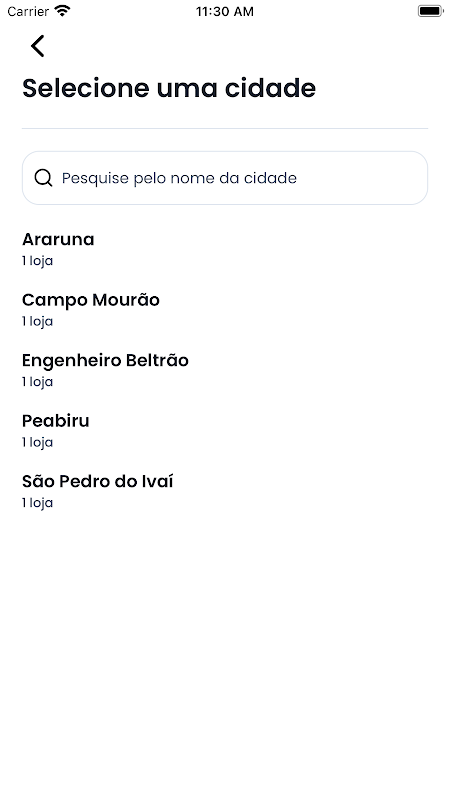Tap the battery indicator icon

pyautogui.click(x=431, y=11)
